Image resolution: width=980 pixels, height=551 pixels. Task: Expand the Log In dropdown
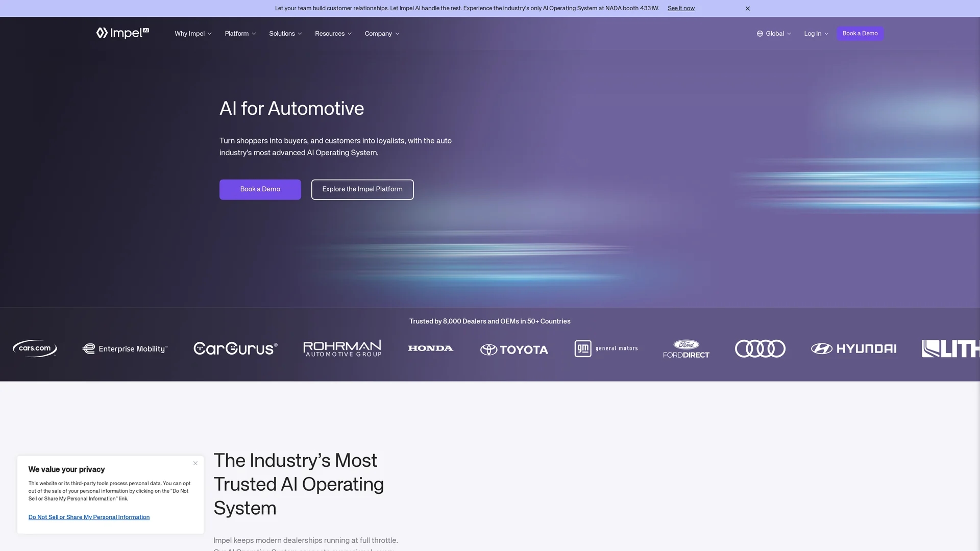point(816,34)
